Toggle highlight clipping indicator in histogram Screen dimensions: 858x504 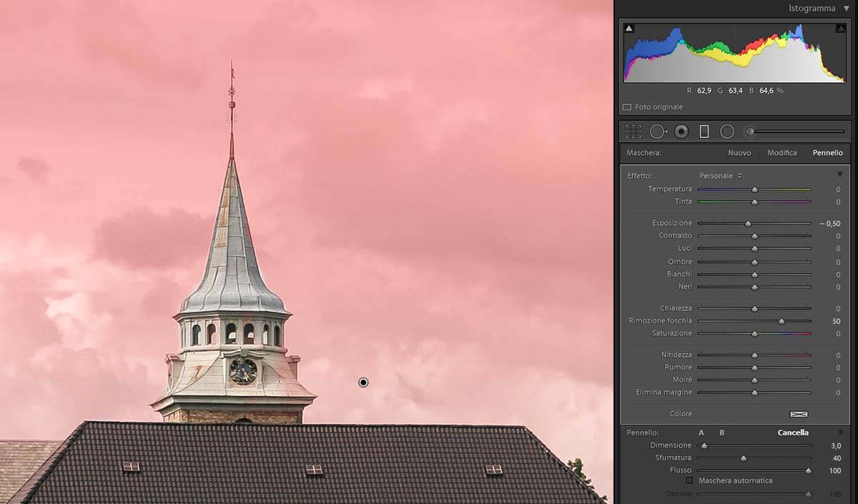[841, 28]
